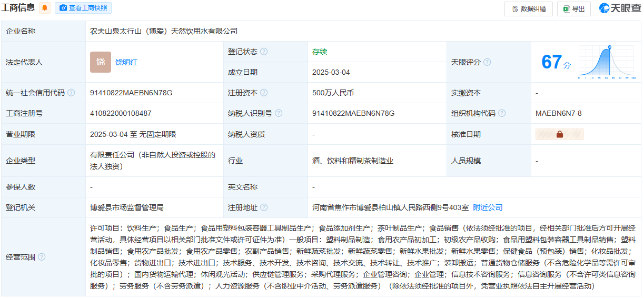The width and height of the screenshot is (644, 298).
Task: Click the lock icon in 核准日期
Action: point(559,134)
